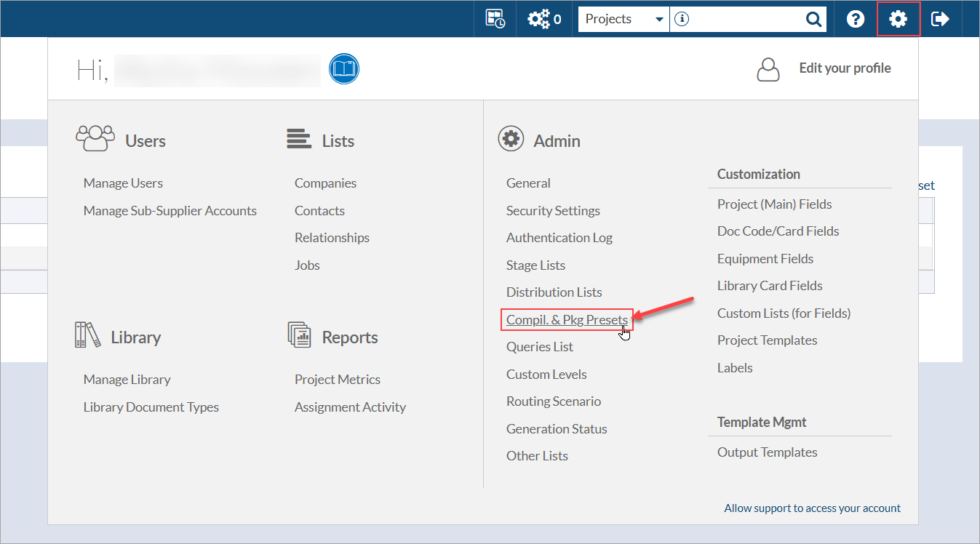The image size is (980, 544).
Task: Click the settings gear icon
Action: (x=899, y=20)
